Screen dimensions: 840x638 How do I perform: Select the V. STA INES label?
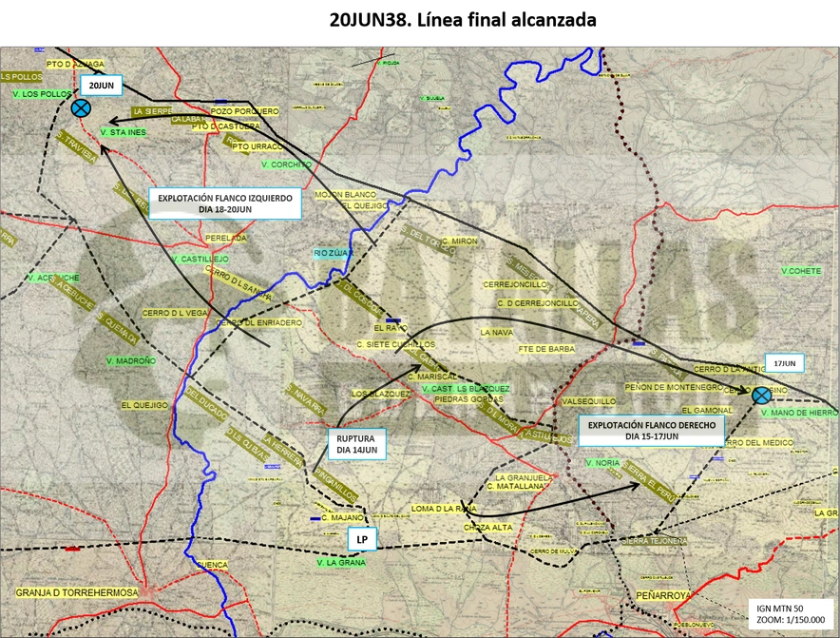tap(124, 132)
